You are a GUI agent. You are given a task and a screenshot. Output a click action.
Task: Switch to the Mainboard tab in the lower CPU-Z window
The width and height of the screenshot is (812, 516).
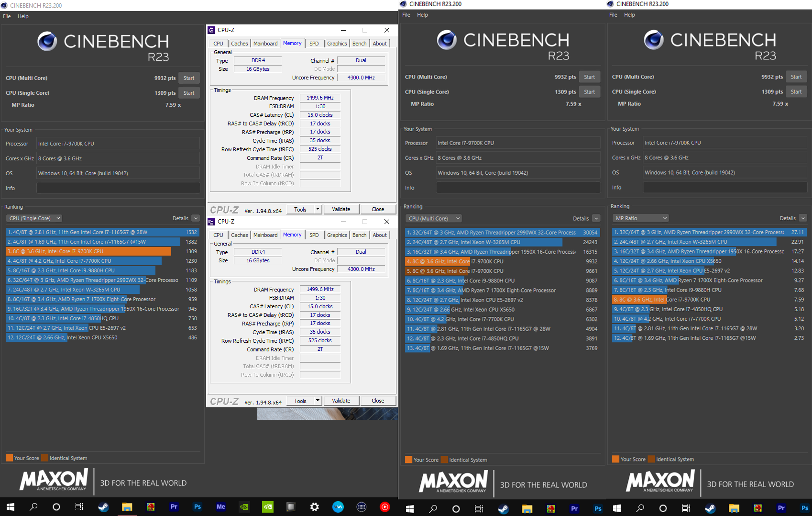click(x=265, y=235)
